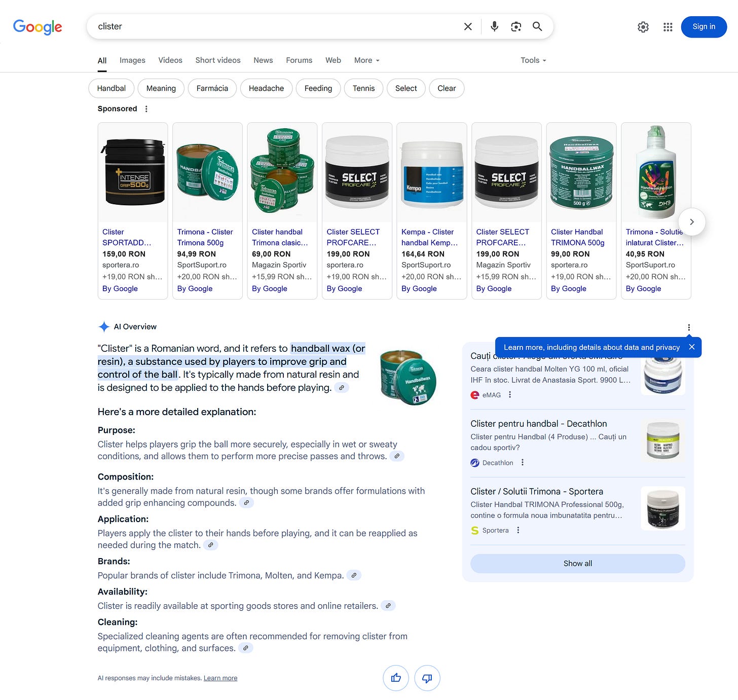Switch to the Videos tab
Image resolution: width=738 pixels, height=700 pixels.
170,60
